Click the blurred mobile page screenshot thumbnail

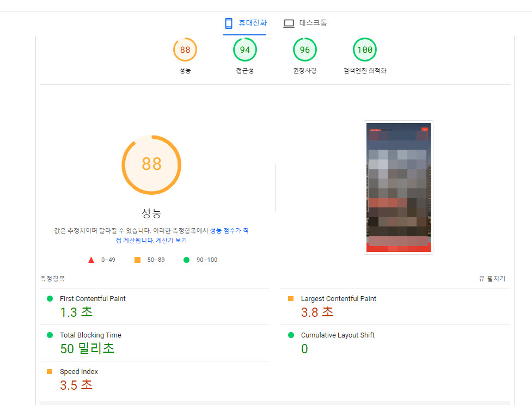point(398,187)
